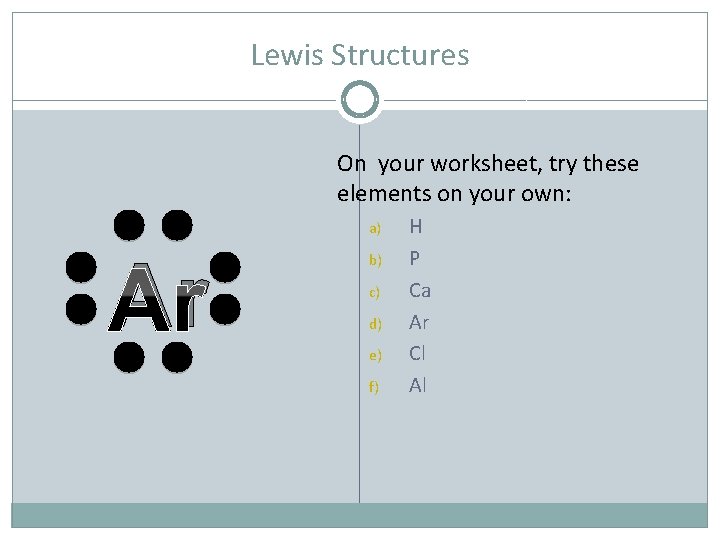Click the lower electron dot right of Ar
Viewport: 720px width, 540px height.
pyautogui.click(x=226, y=307)
